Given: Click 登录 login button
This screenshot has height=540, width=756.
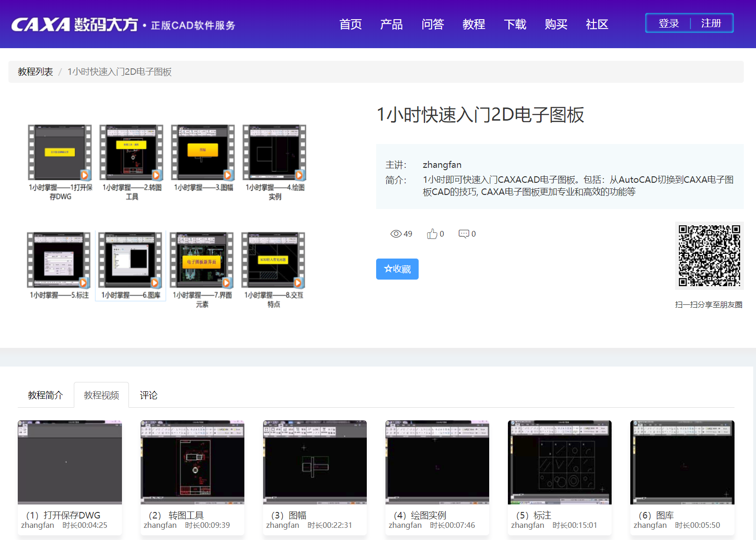Looking at the screenshot, I should tap(669, 23).
